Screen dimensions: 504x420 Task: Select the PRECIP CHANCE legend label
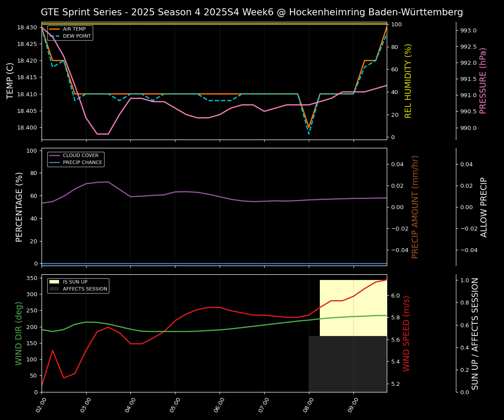click(82, 162)
